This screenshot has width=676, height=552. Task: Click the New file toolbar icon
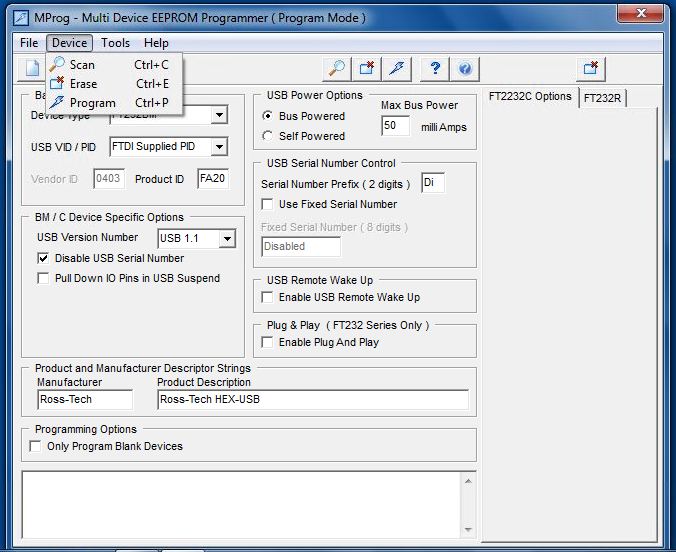point(32,68)
